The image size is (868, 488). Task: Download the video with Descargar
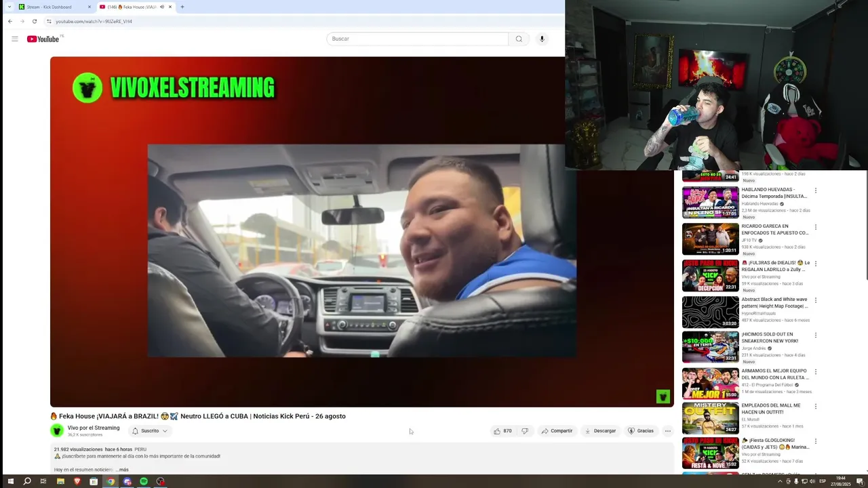[x=600, y=431]
